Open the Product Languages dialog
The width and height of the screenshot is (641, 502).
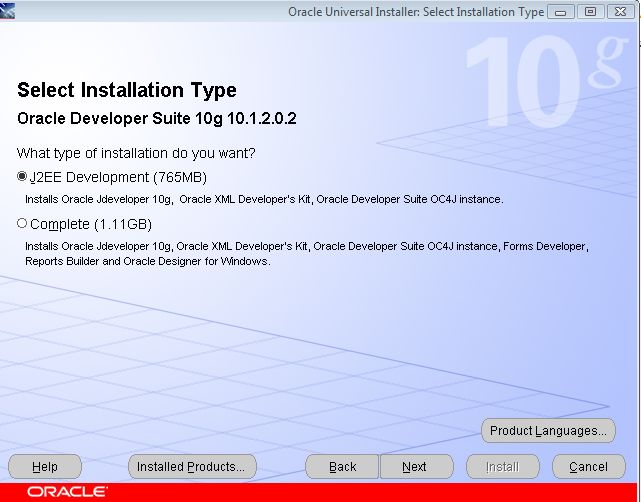548,431
